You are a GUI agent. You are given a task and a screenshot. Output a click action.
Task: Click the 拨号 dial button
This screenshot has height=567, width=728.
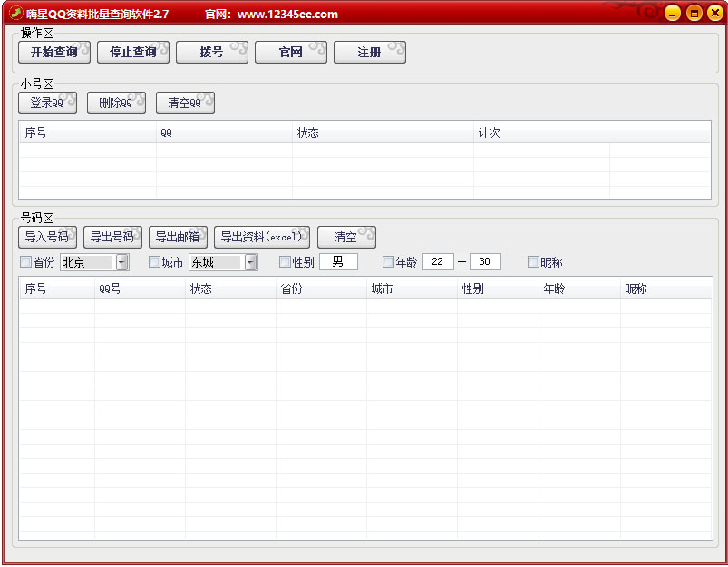point(212,53)
